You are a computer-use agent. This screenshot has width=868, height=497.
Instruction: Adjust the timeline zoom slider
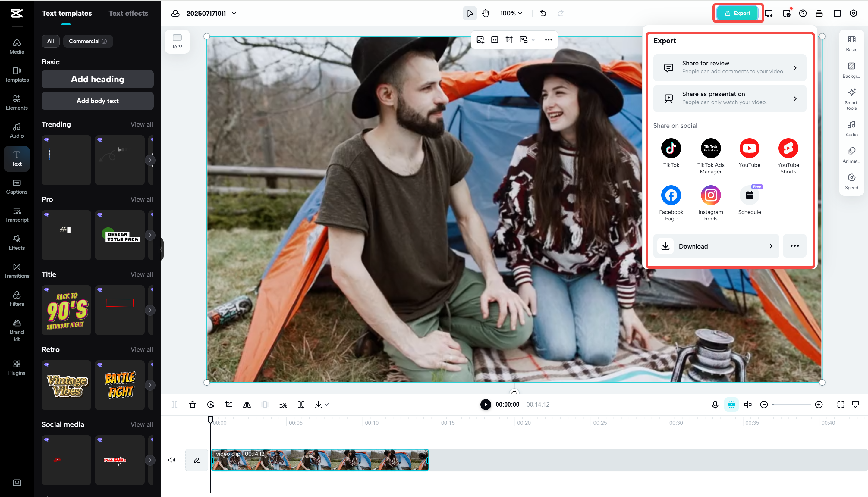pyautogui.click(x=791, y=404)
